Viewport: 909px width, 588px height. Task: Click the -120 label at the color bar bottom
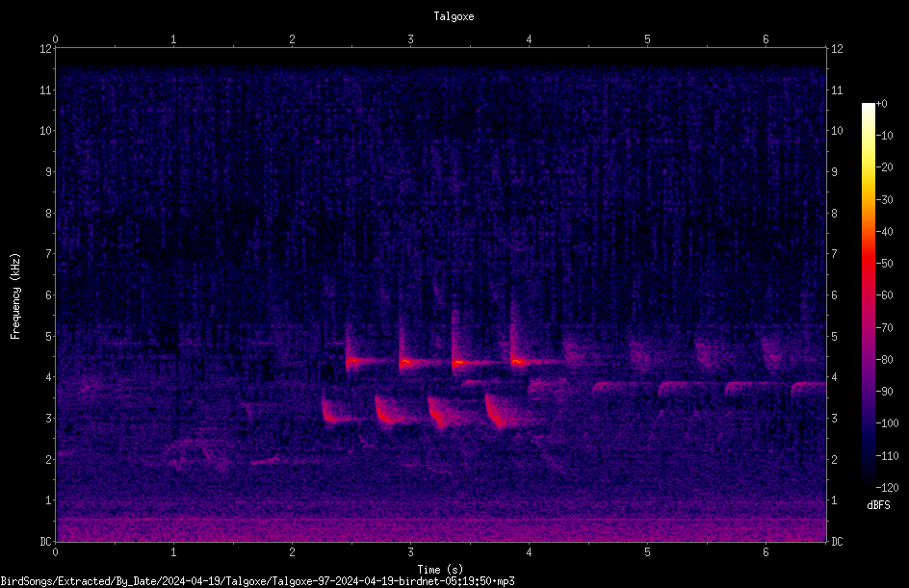(x=887, y=487)
